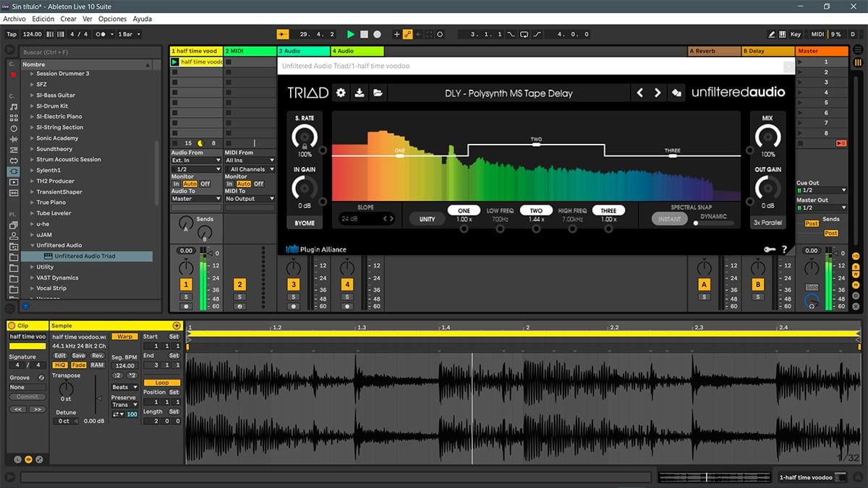The image size is (868, 488).
Task: Select the A Reverb return track header
Action: point(713,51)
